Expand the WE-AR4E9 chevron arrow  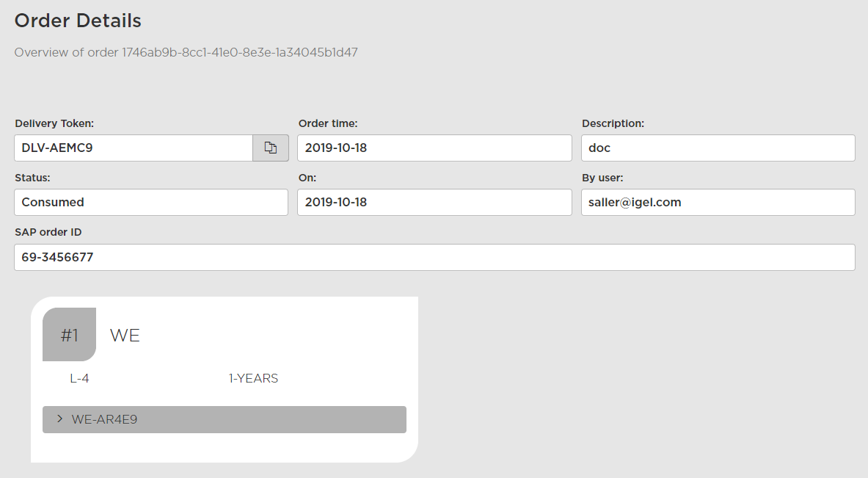coord(59,419)
